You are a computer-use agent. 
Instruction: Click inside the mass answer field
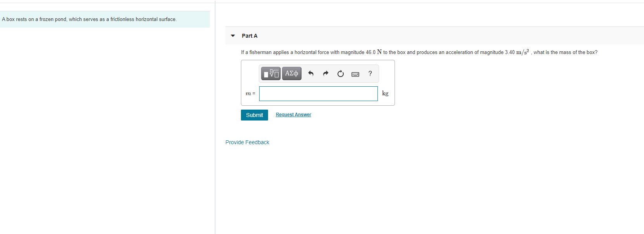point(319,94)
